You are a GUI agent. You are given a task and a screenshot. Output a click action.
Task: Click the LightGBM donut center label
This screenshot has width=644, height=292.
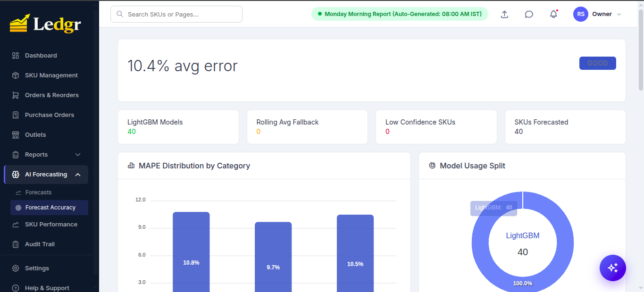[x=523, y=236]
